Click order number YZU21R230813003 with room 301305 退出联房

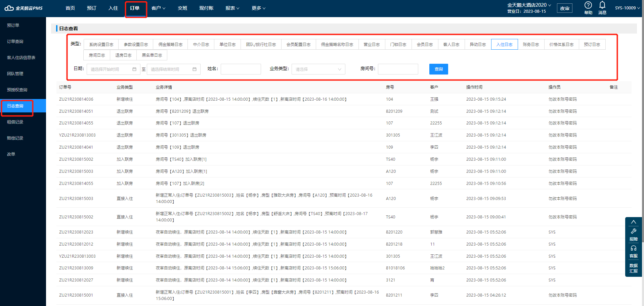77,135
